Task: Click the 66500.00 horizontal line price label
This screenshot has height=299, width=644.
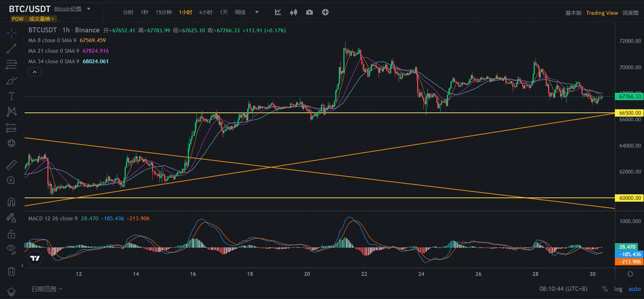Action: 629,113
